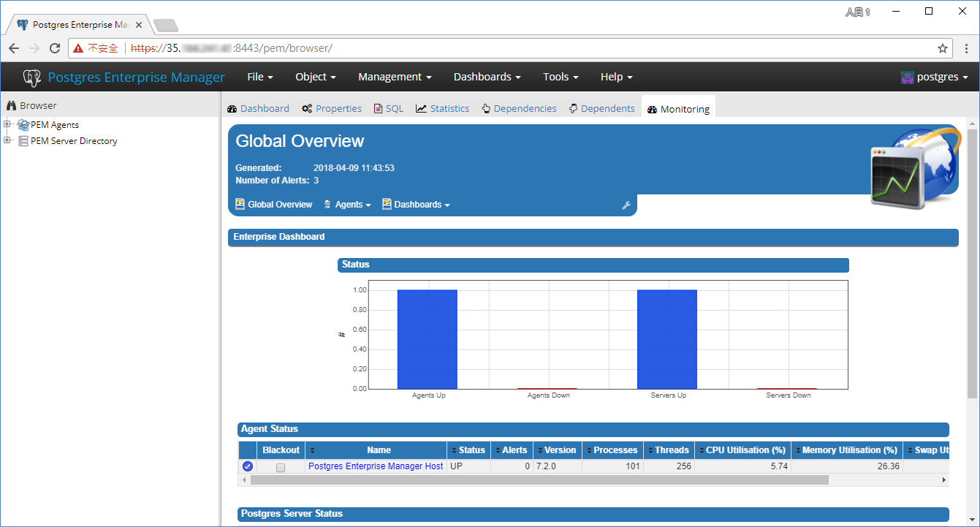Image resolution: width=980 pixels, height=527 pixels.
Task: Sort by CPU Utilisation (%) column
Action: tap(741, 450)
